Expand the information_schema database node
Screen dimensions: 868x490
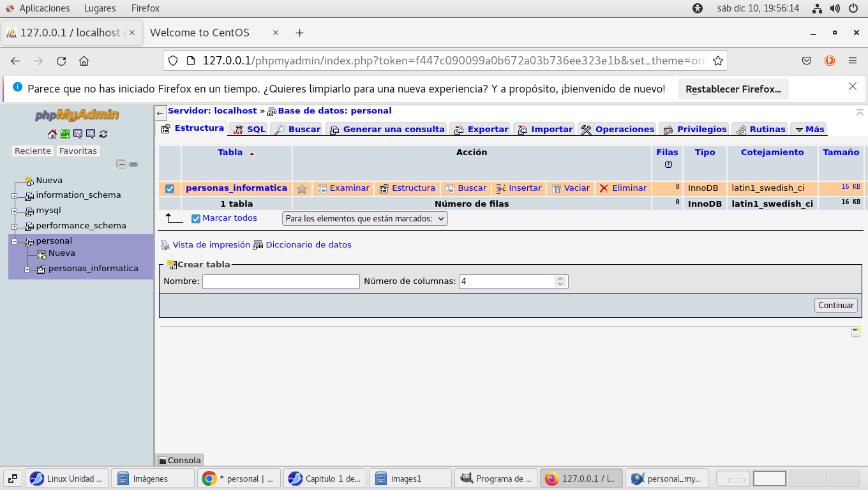tap(14, 196)
